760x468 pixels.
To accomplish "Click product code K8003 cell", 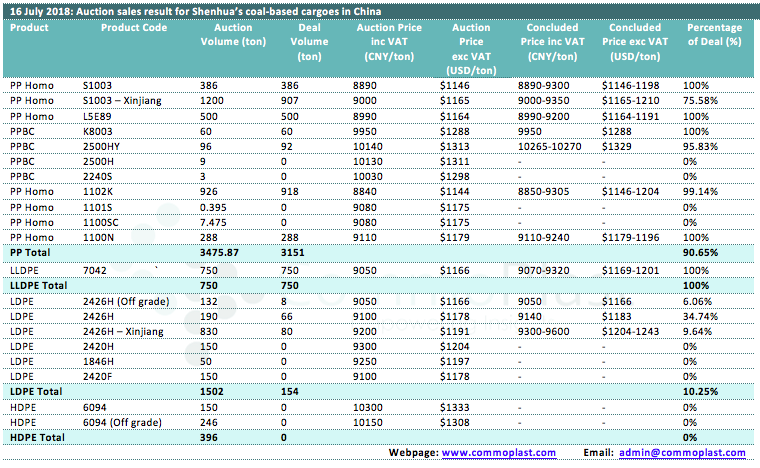I will click(97, 130).
